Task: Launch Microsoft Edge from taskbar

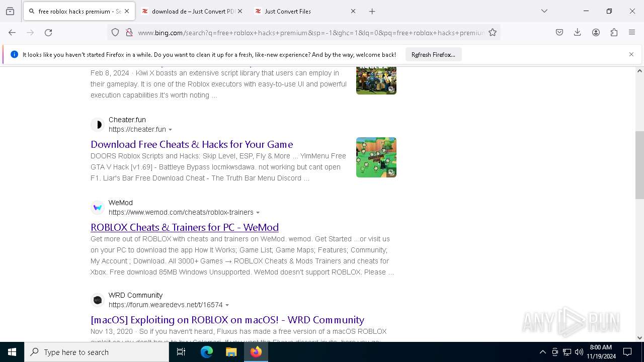Action: tap(207, 352)
